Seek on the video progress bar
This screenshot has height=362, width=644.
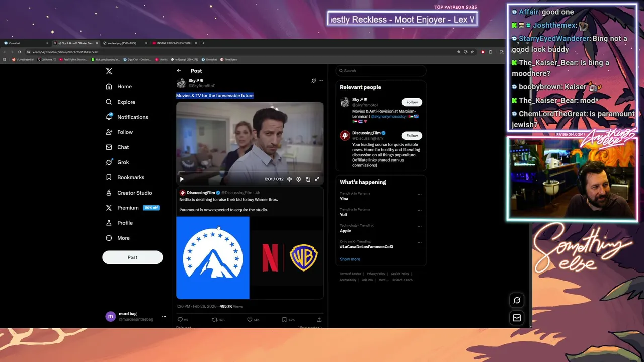pos(250,172)
